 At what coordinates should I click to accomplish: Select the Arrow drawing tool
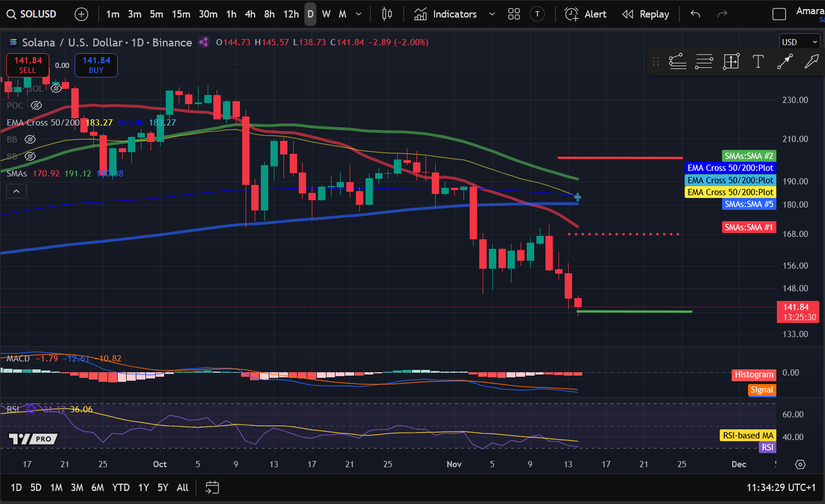[785, 62]
